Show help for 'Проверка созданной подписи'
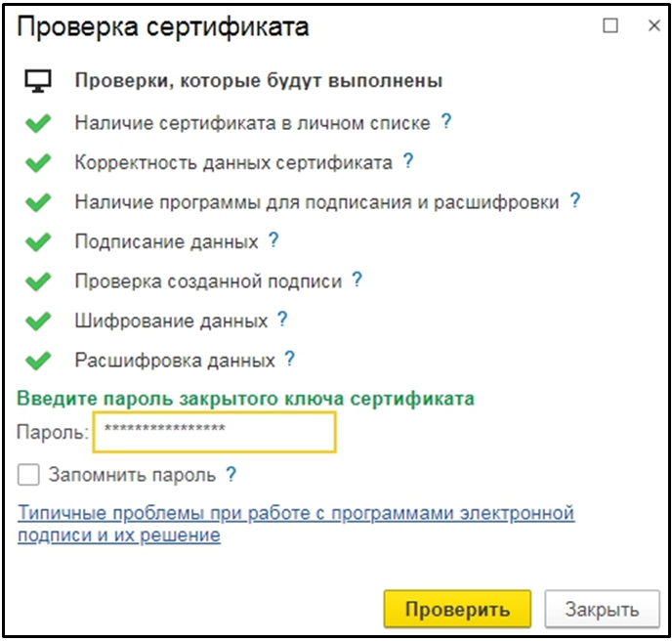Screen dimensions: 672x641 click(x=357, y=280)
